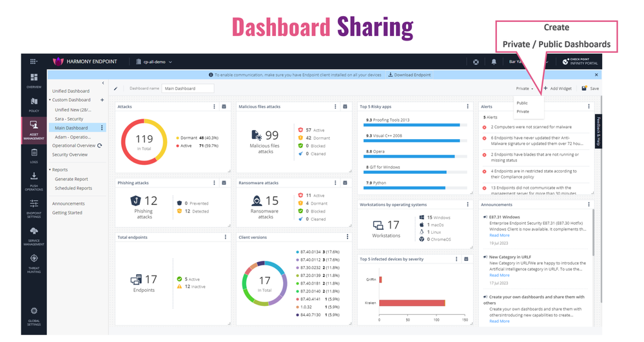Select Public from the visibility menu

click(x=522, y=103)
